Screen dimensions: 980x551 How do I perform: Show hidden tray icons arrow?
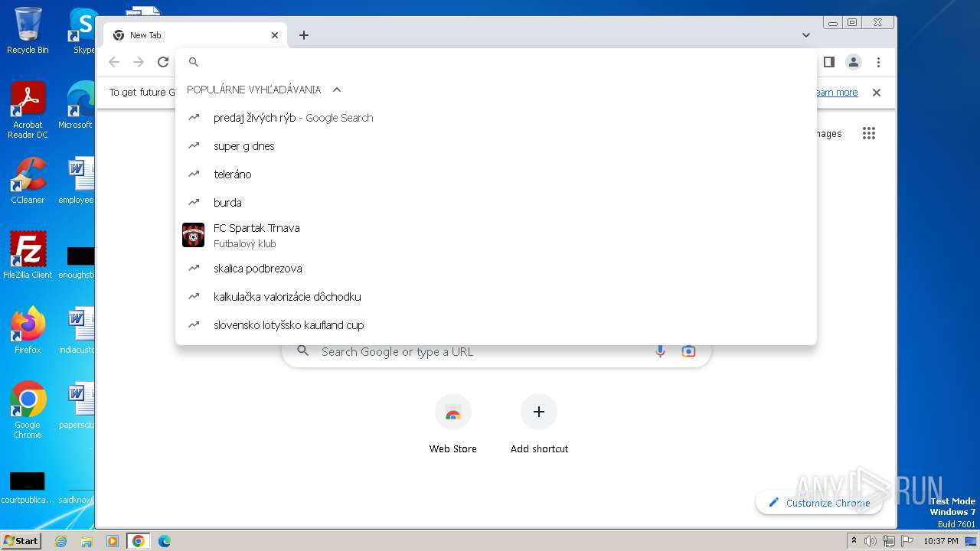tap(854, 541)
